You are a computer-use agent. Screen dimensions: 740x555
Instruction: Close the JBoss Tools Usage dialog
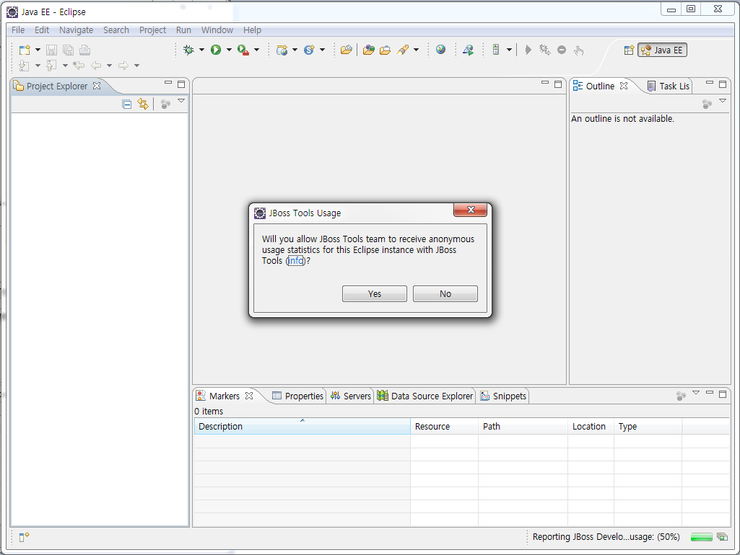(470, 210)
